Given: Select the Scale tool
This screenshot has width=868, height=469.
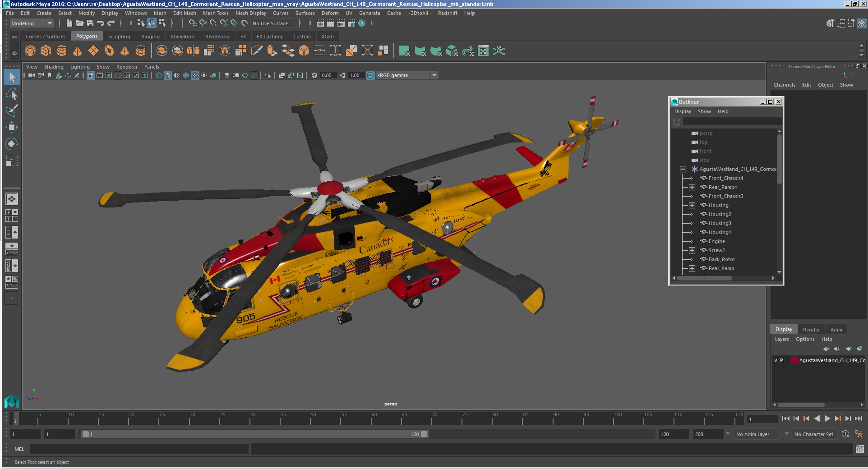Looking at the screenshot, I should [12, 161].
